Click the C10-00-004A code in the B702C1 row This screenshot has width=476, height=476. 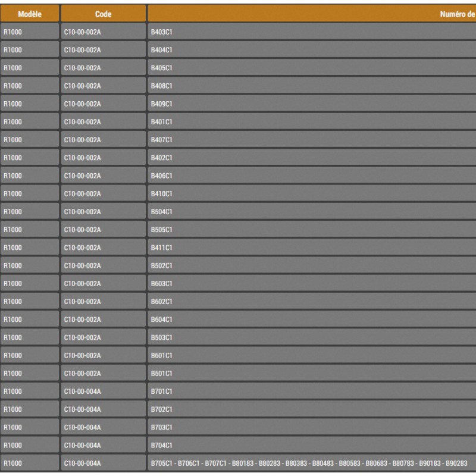point(103,409)
